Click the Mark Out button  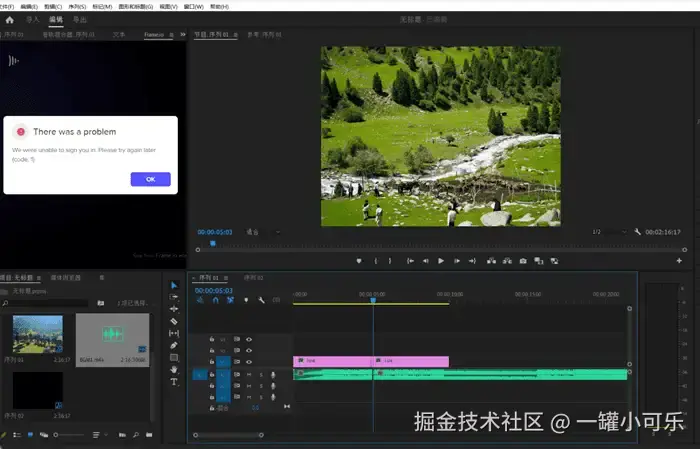[x=390, y=261]
